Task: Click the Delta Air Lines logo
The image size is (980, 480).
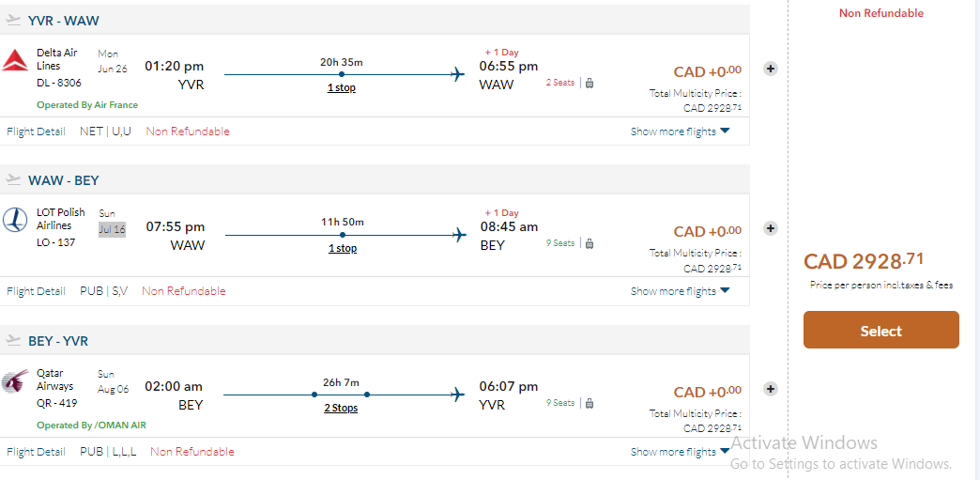Action: (16, 61)
